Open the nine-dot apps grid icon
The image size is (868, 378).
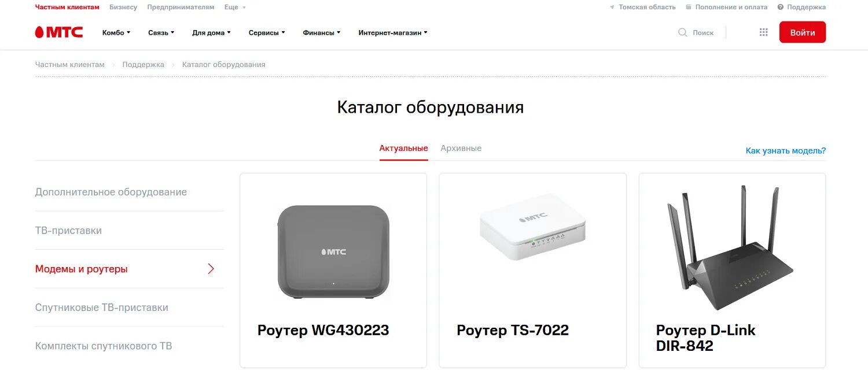tap(763, 32)
